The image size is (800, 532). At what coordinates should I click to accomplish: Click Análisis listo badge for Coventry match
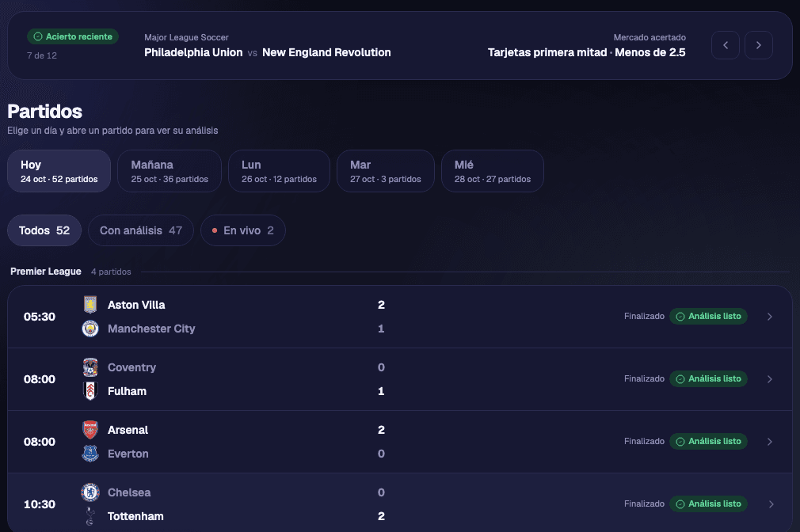click(x=708, y=379)
